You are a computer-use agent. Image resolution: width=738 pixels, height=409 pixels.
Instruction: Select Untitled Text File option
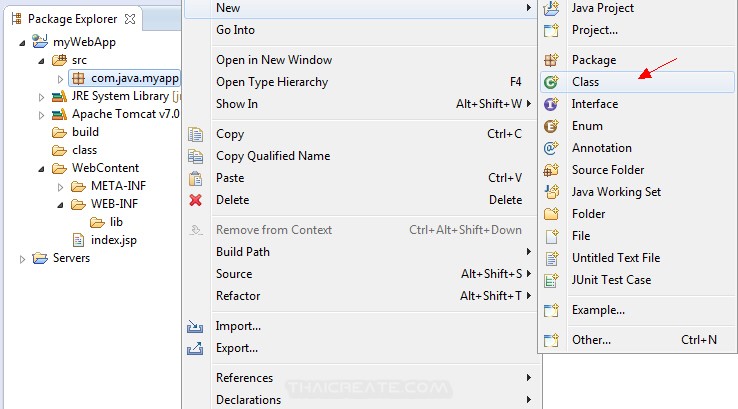(x=615, y=258)
